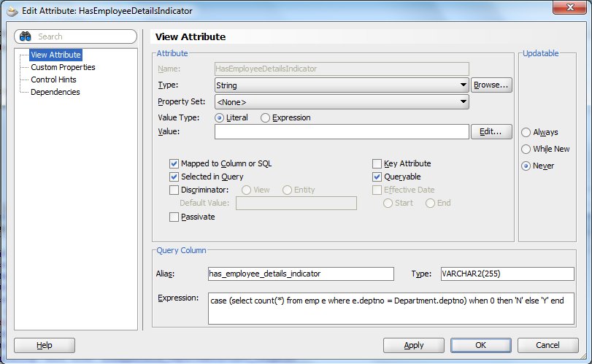Expand the Property Set dropdown
This screenshot has height=364, width=592.
464,102
